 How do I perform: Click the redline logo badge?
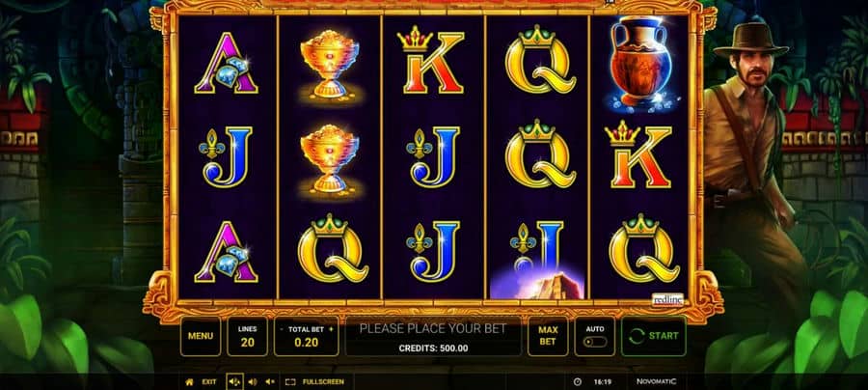click(667, 299)
